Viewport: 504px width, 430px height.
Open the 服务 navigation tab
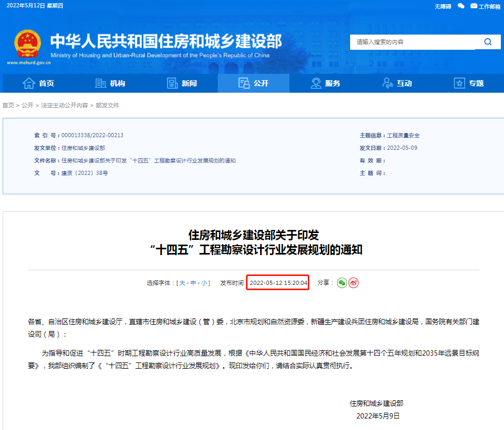[x=326, y=83]
